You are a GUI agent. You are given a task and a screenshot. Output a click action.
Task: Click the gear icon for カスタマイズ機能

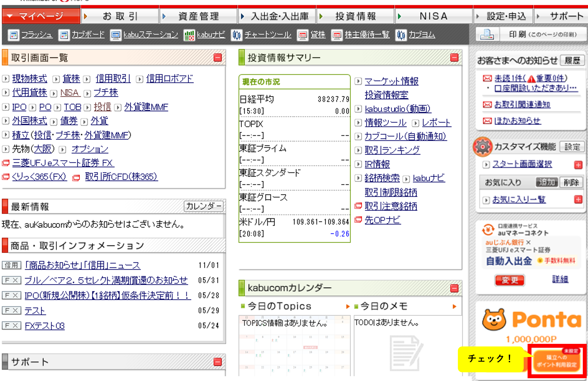[483, 147]
